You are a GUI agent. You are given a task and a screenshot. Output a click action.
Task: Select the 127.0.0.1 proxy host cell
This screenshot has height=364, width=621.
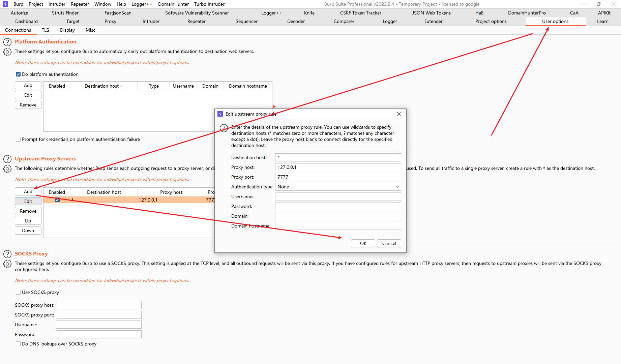pos(171,200)
